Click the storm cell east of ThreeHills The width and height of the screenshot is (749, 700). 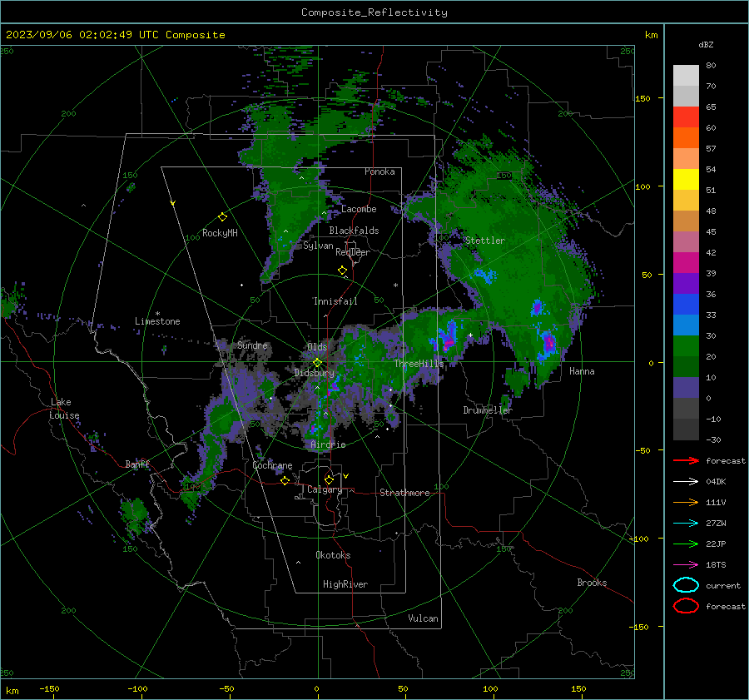[x=449, y=340]
